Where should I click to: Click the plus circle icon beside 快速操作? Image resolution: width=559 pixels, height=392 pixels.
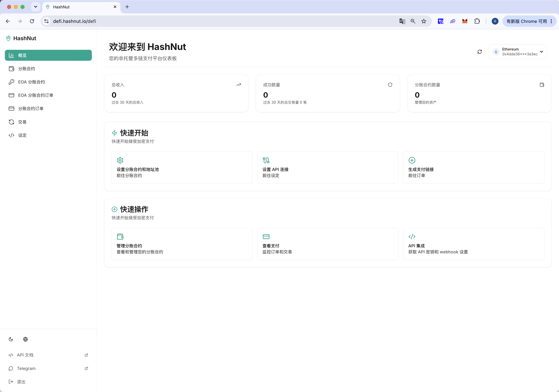(x=114, y=209)
